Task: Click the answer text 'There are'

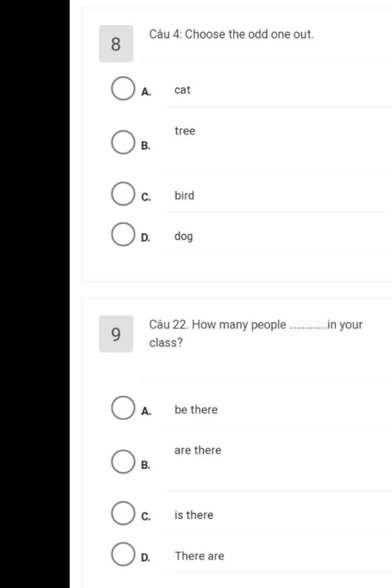Action: tap(199, 556)
